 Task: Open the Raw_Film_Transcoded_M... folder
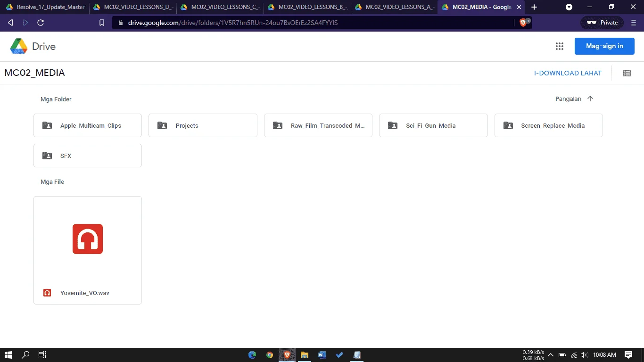pos(318,125)
